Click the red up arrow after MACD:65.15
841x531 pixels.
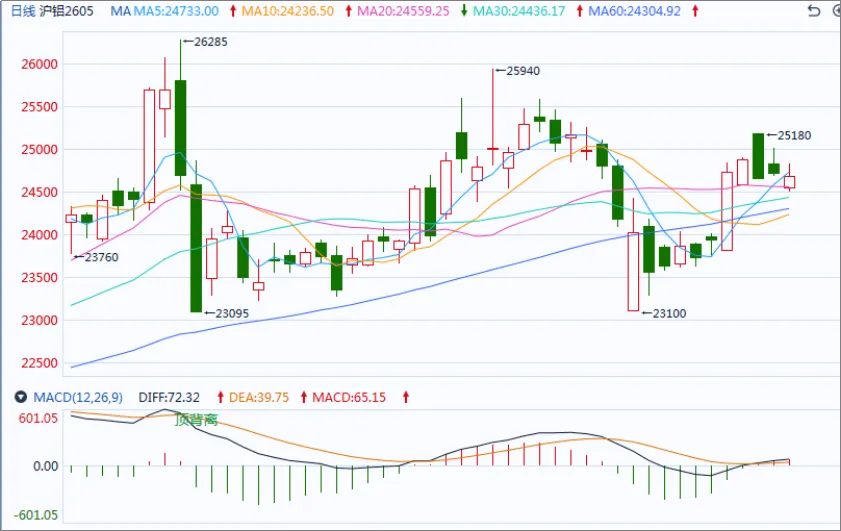(406, 397)
